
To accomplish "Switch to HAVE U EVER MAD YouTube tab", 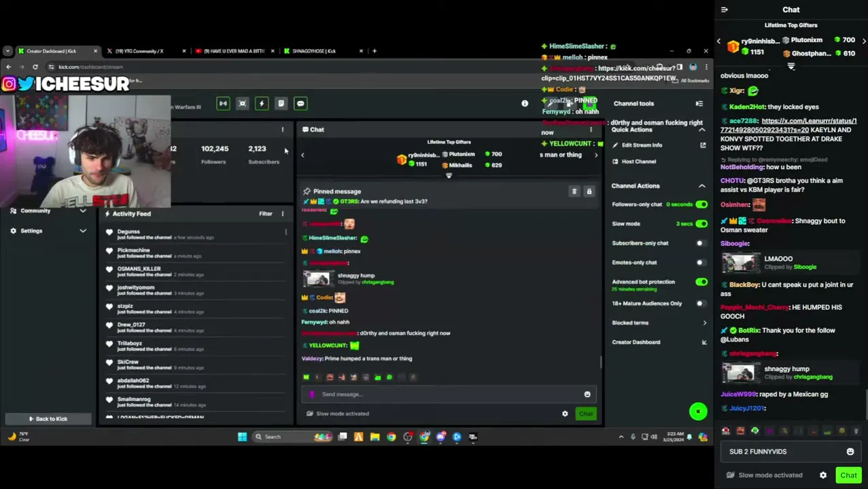I will point(235,51).
